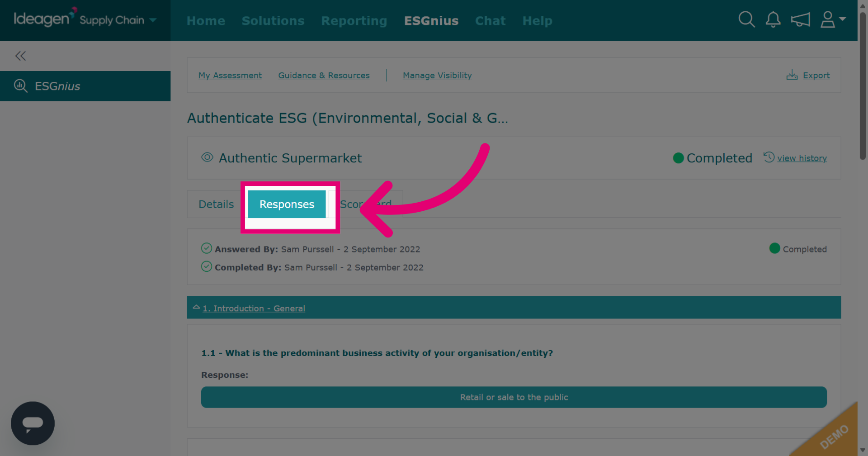Click the Export download icon
The width and height of the screenshot is (868, 456).
792,75
